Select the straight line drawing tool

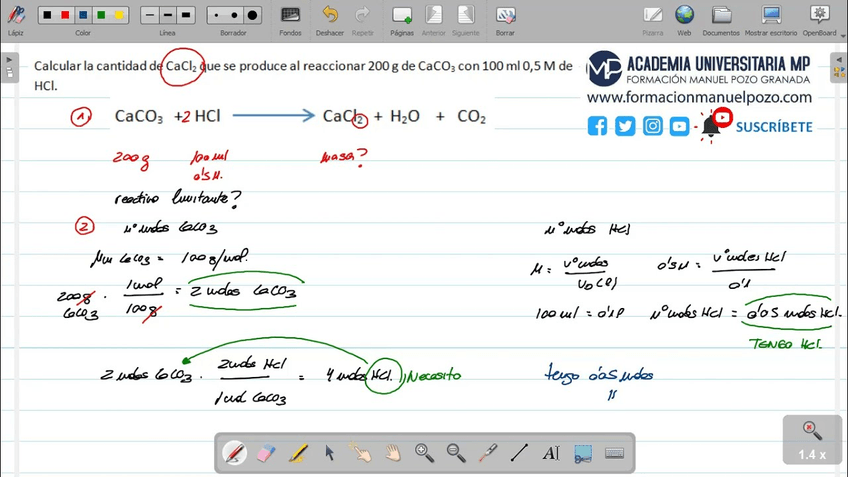pyautogui.click(x=519, y=453)
